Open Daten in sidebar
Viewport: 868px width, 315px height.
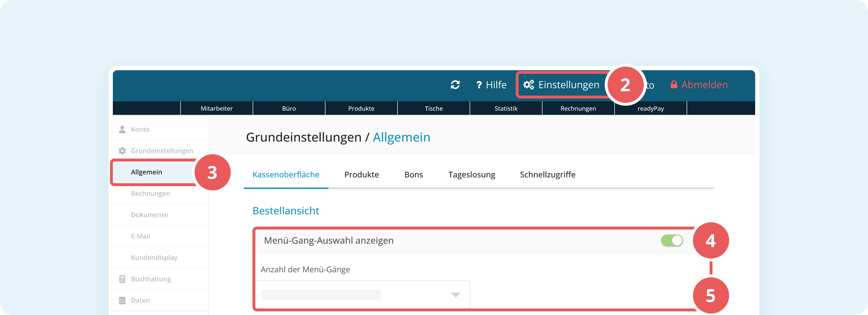(160, 300)
